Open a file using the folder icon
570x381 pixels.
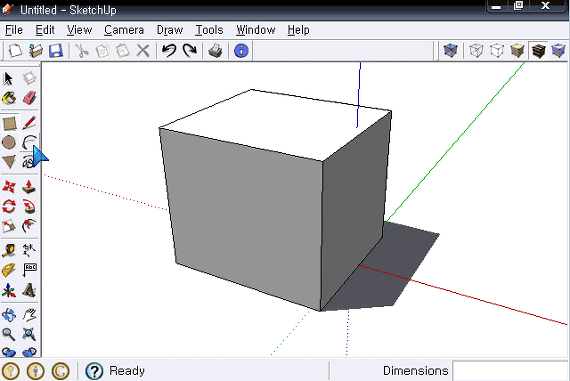click(36, 51)
